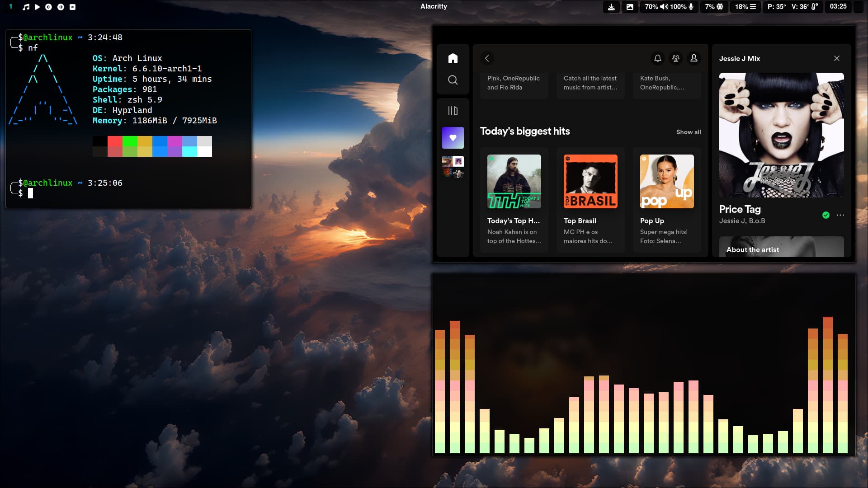This screenshot has height=488, width=868.
Task: Open Search in the Spotify sidebar
Action: (x=453, y=80)
